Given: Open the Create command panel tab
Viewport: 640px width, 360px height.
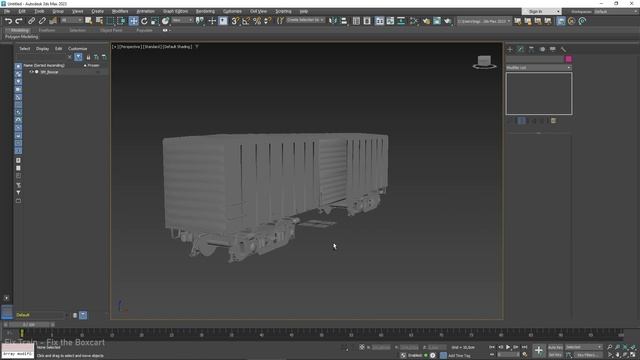Looking at the screenshot, I should (x=510, y=49).
